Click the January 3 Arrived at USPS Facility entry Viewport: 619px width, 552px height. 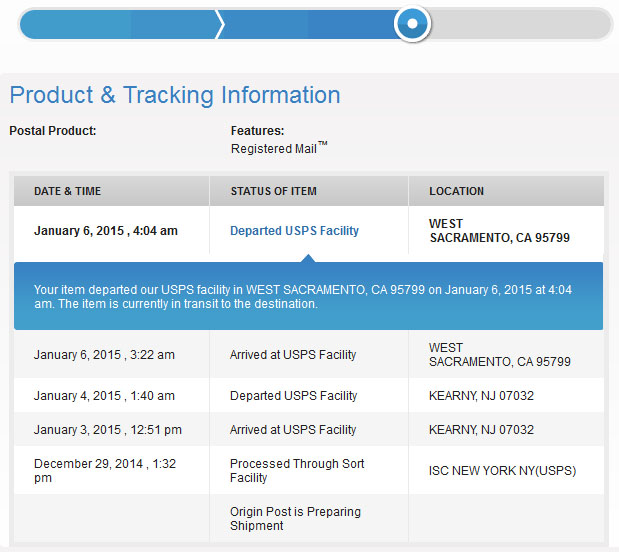293,430
